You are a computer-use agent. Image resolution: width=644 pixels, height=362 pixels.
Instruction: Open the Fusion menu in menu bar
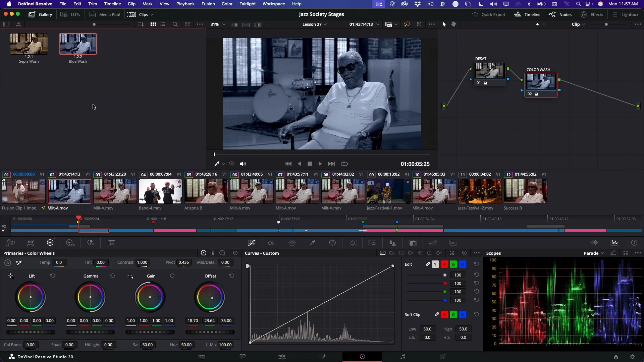208,4
